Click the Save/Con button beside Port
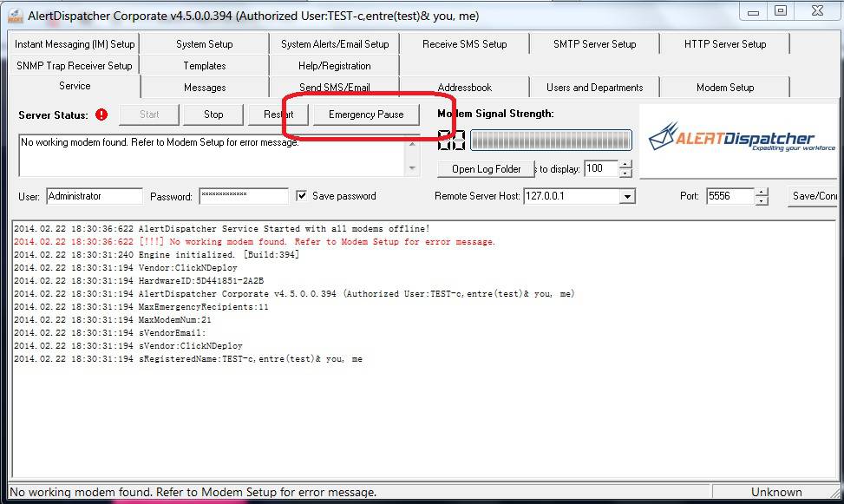This screenshot has height=504, width=844. [x=814, y=196]
